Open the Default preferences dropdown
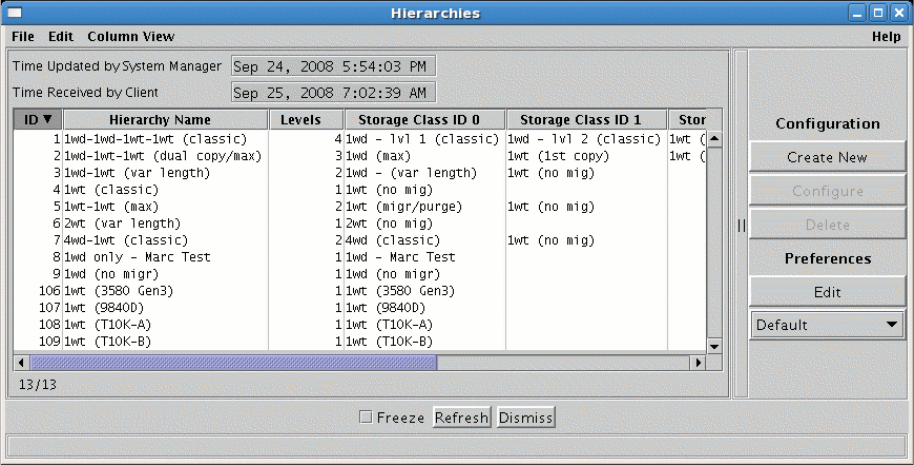The image size is (914, 465). [x=827, y=325]
